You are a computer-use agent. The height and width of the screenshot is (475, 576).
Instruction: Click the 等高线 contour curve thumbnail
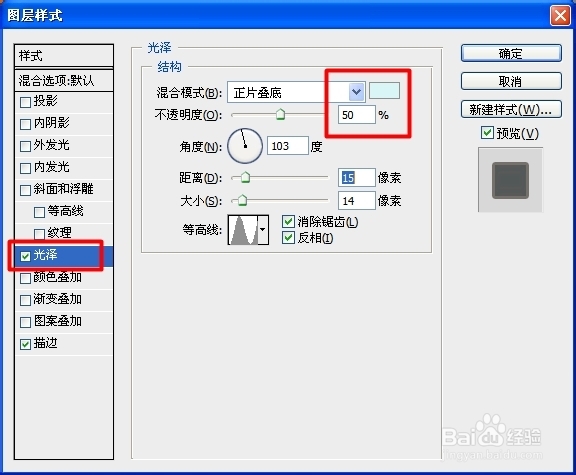click(243, 230)
